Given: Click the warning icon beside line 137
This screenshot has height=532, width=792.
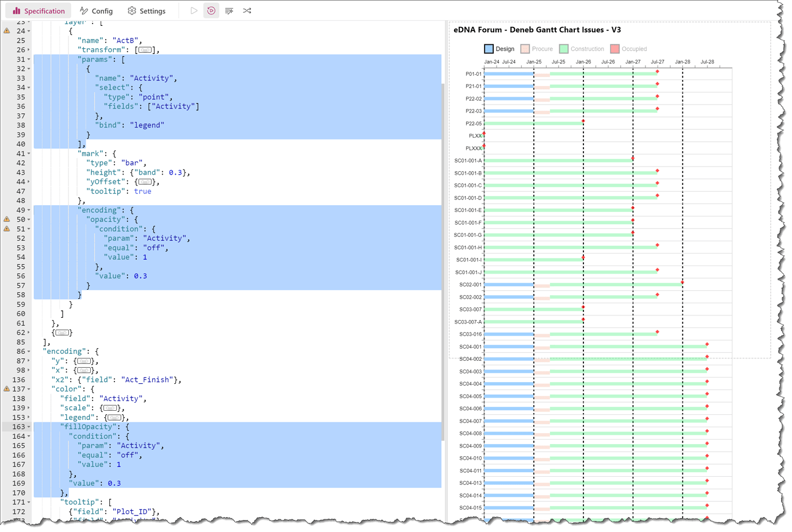Looking at the screenshot, I should (6, 389).
